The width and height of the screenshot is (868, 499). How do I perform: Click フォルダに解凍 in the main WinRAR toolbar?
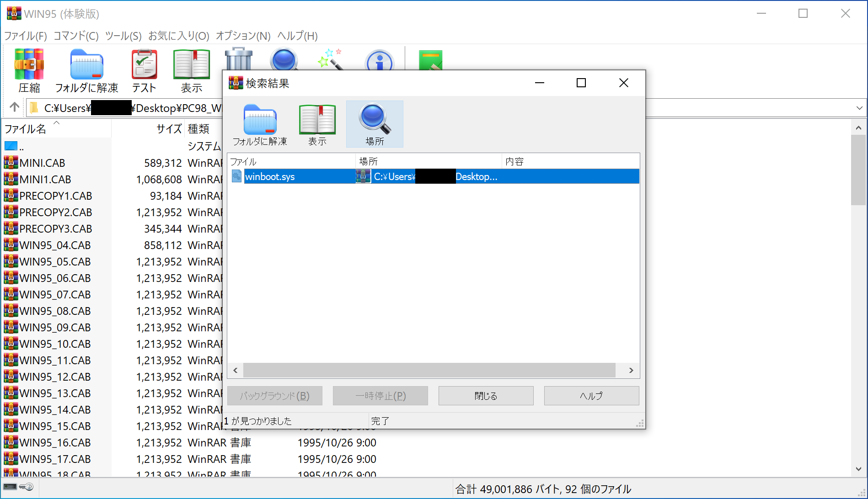(x=87, y=70)
